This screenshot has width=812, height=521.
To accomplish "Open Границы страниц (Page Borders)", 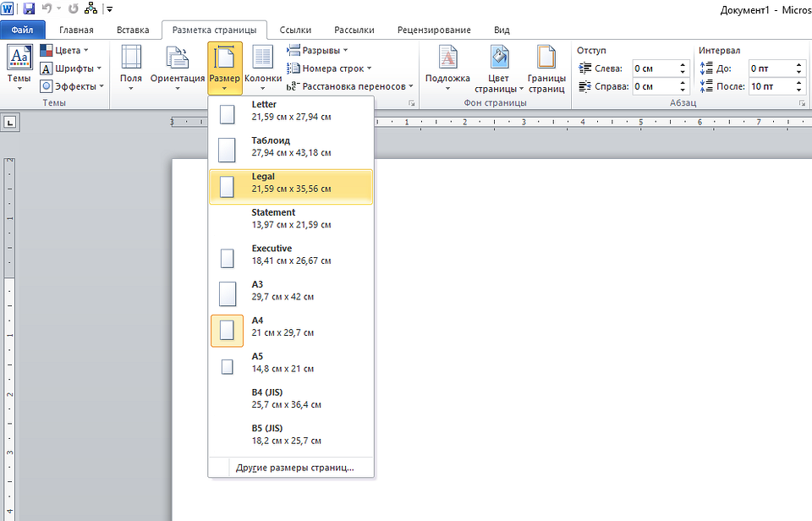I will [547, 66].
